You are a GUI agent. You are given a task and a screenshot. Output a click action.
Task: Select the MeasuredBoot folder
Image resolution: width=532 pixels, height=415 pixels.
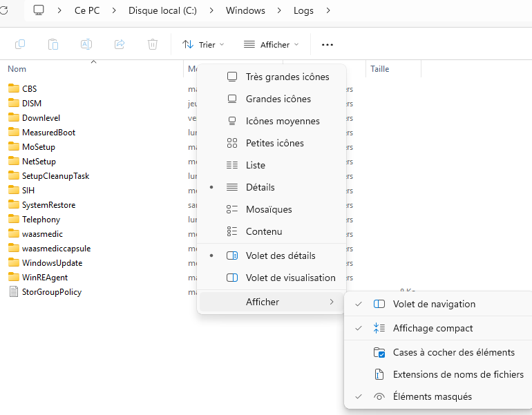tap(41, 133)
